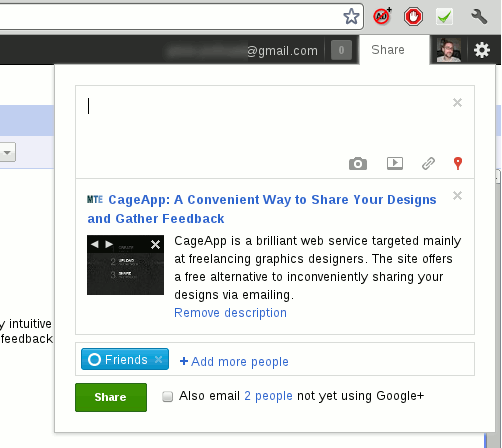Click Add more people
Screen dimensions: 502x448
(x=234, y=362)
